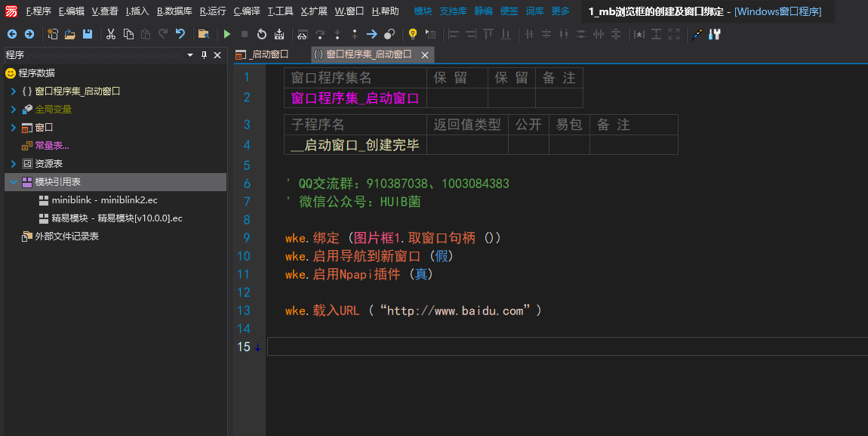The width and height of the screenshot is (868, 436).
Task: Click the 模块 link in top bar
Action: coord(423,11)
